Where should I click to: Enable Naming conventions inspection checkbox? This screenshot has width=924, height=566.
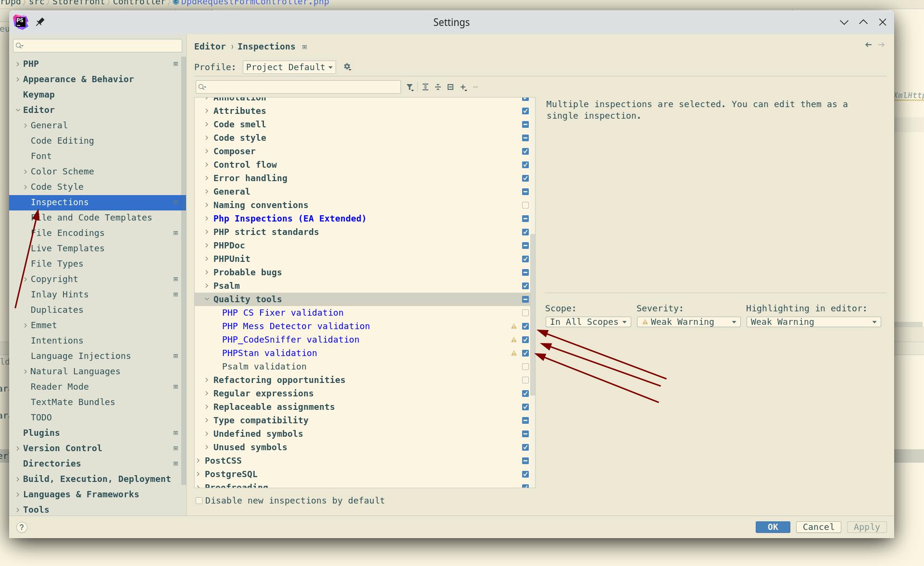click(x=525, y=205)
